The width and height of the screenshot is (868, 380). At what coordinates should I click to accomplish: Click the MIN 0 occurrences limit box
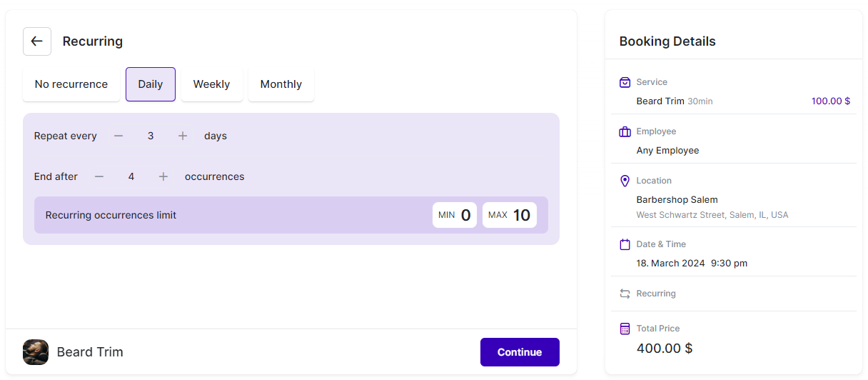click(455, 215)
